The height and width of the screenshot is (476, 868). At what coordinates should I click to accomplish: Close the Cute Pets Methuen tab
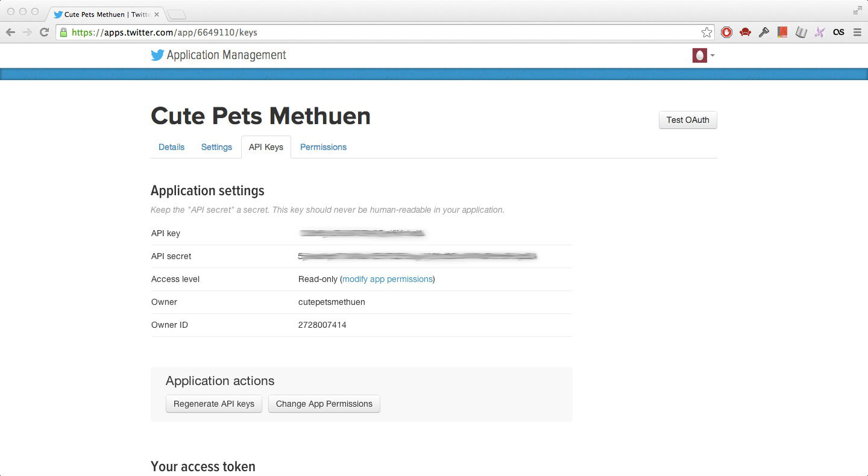click(157, 14)
